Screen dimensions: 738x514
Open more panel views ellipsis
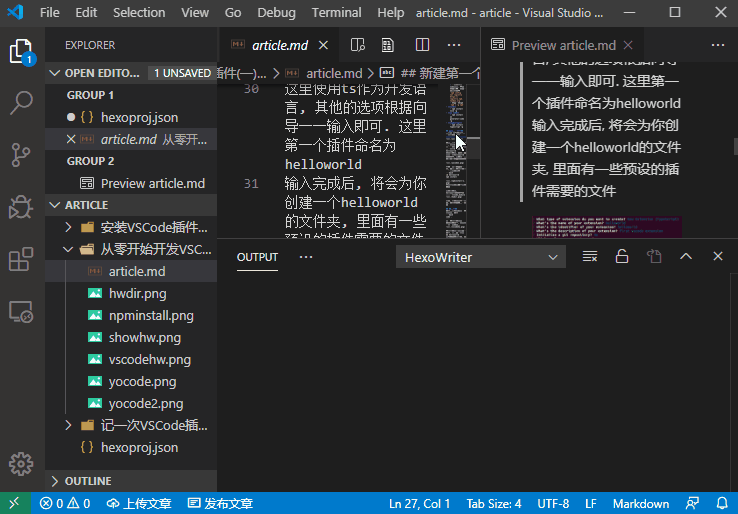[306, 257]
